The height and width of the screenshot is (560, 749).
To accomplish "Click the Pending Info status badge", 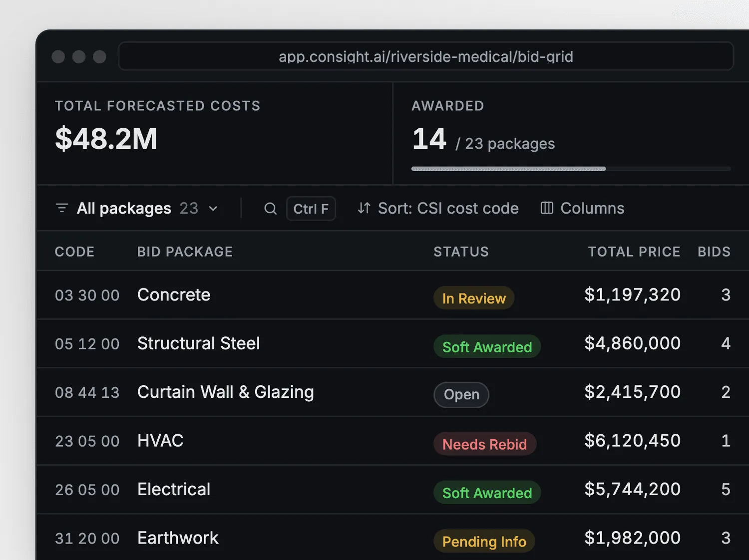I will pyautogui.click(x=484, y=541).
